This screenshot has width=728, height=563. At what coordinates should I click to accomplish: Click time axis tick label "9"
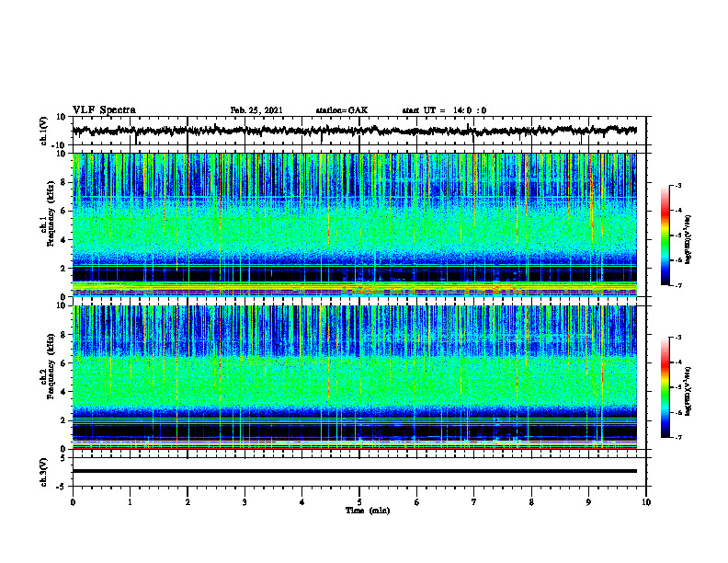coord(588,502)
